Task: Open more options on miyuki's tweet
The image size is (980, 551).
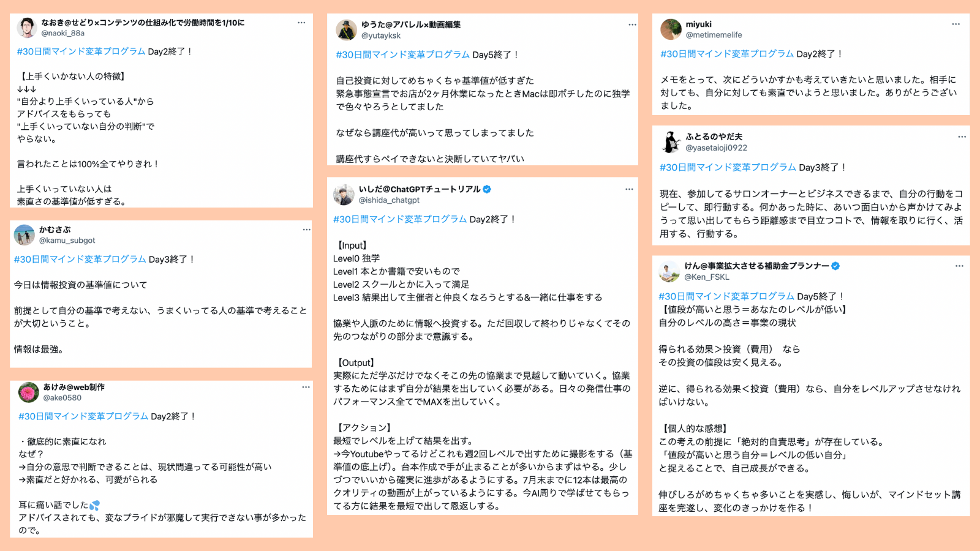Action: (x=956, y=24)
